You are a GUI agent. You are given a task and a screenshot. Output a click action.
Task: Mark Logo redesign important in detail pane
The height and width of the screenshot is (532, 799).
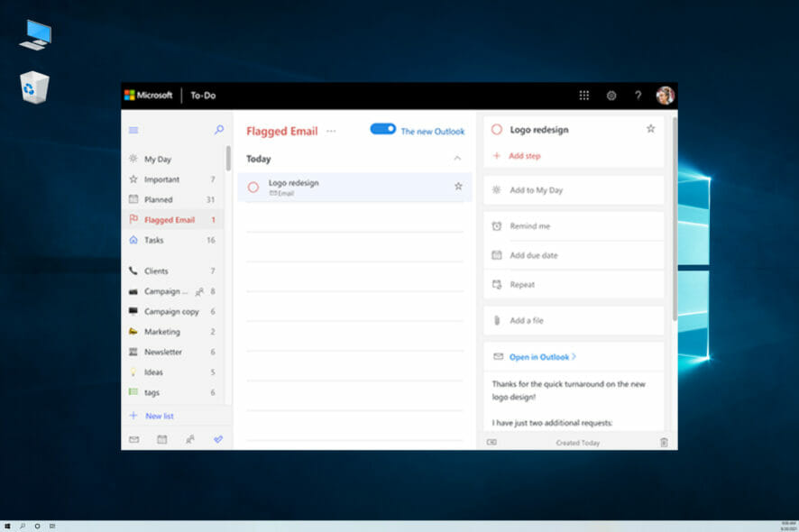point(651,129)
